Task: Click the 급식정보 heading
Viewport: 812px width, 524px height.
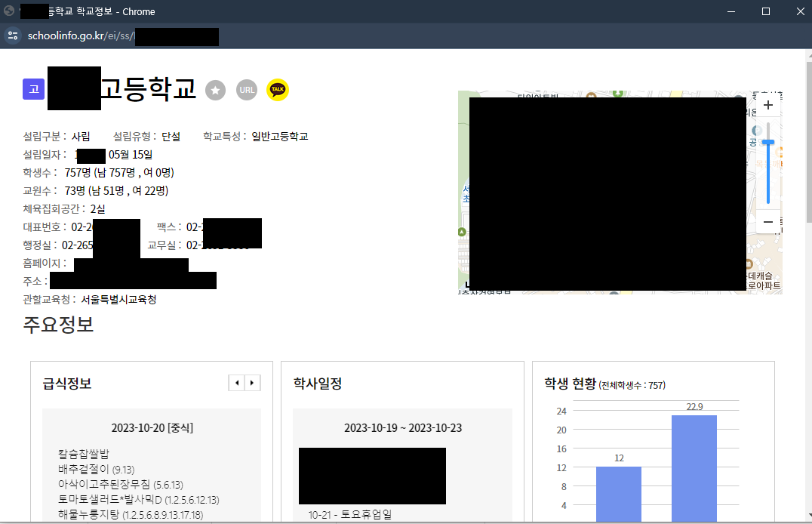Action: pyautogui.click(x=67, y=384)
